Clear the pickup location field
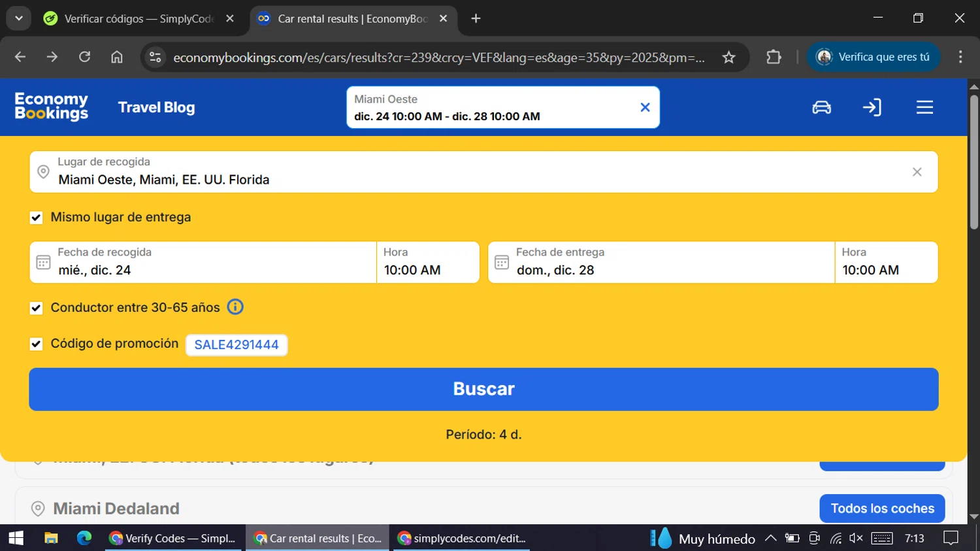The height and width of the screenshot is (551, 980). coord(917,172)
